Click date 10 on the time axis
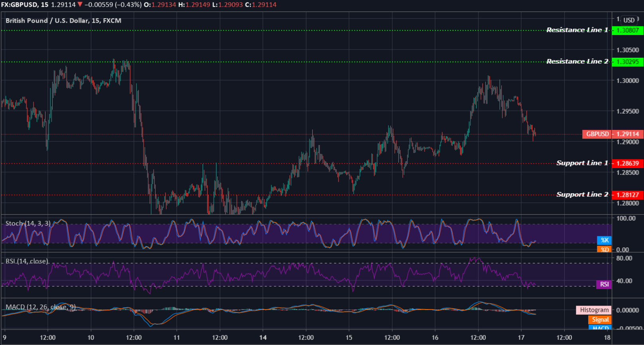 coord(91,337)
